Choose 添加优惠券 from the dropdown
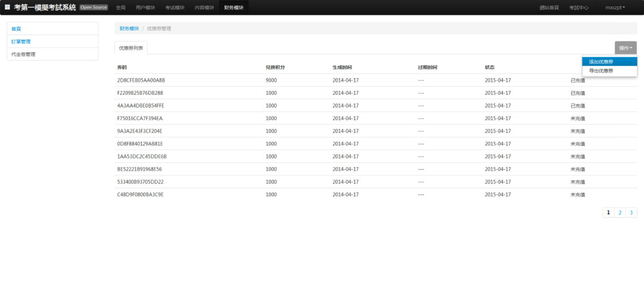Screen dimensions: 644x305 (601, 62)
